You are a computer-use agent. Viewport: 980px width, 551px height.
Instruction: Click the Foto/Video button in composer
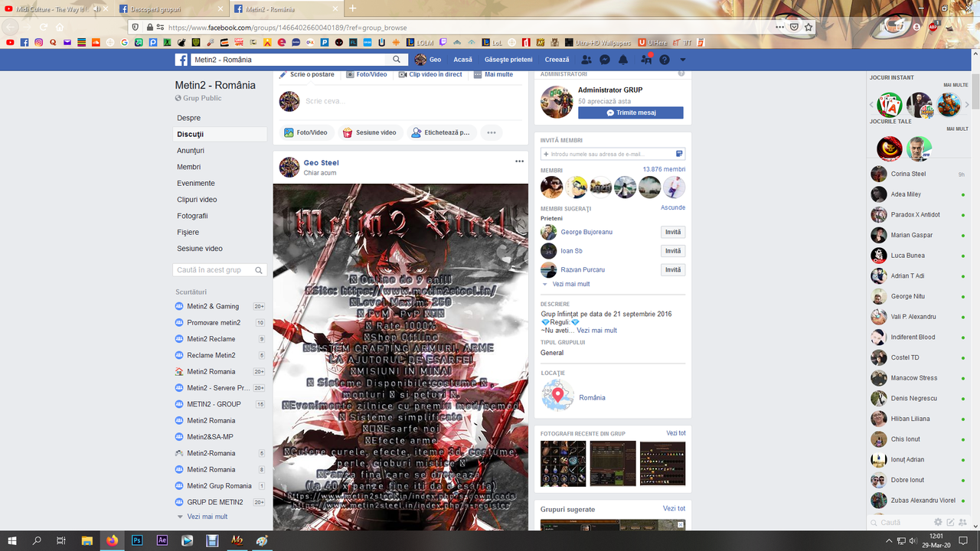305,132
